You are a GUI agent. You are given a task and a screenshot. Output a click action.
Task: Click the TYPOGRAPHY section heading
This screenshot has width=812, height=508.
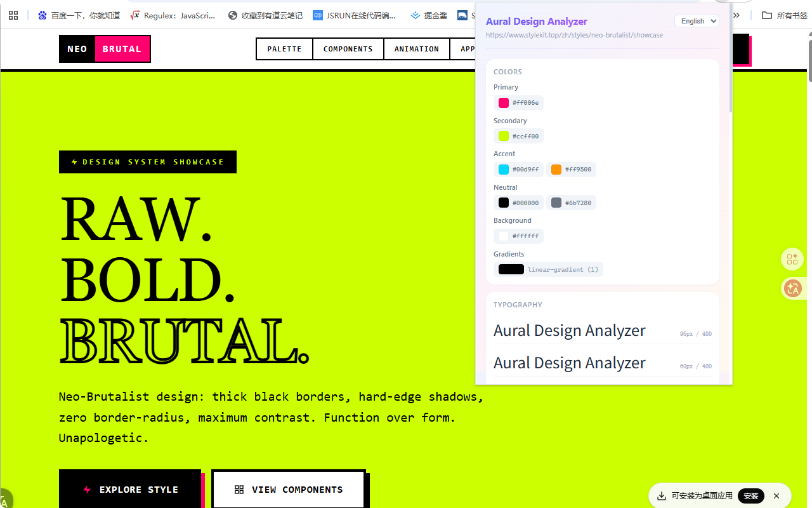tap(518, 305)
